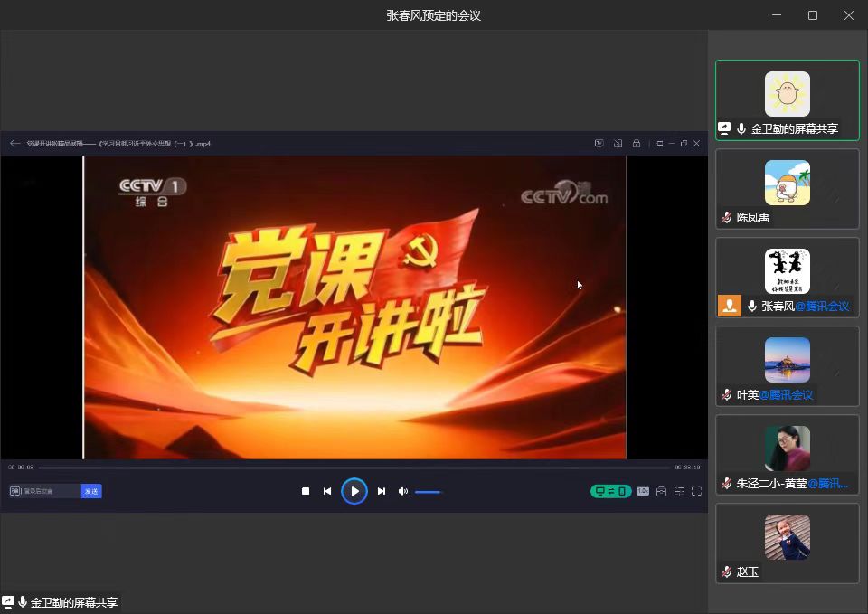Toggle the danmaku icon beside the comment field
This screenshot has width=868, height=614.
15,491
